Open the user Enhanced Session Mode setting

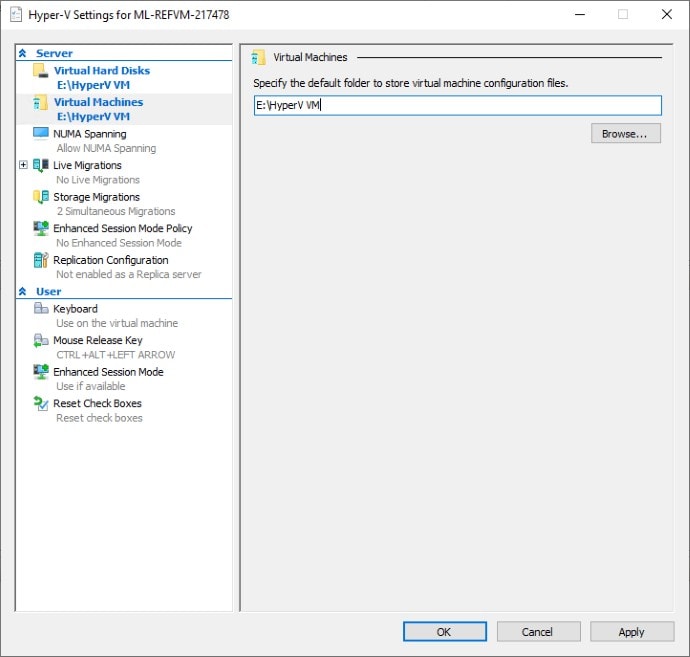tap(108, 372)
